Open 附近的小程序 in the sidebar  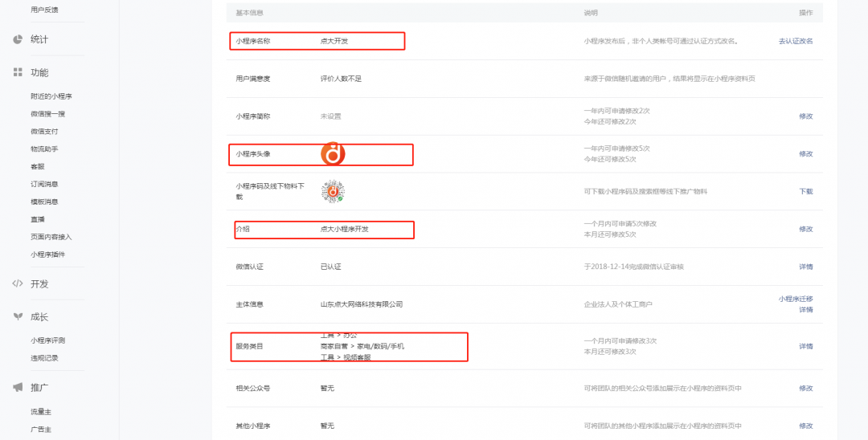click(52, 96)
